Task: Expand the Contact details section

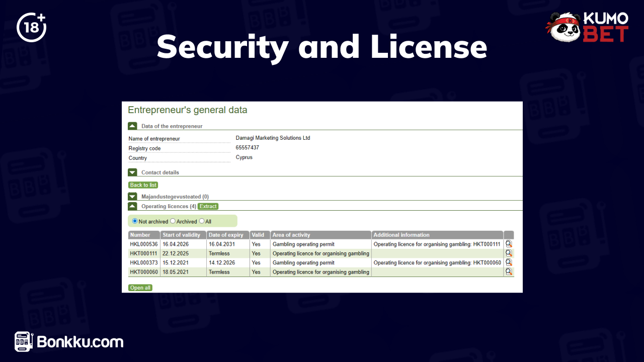Action: 132,172
